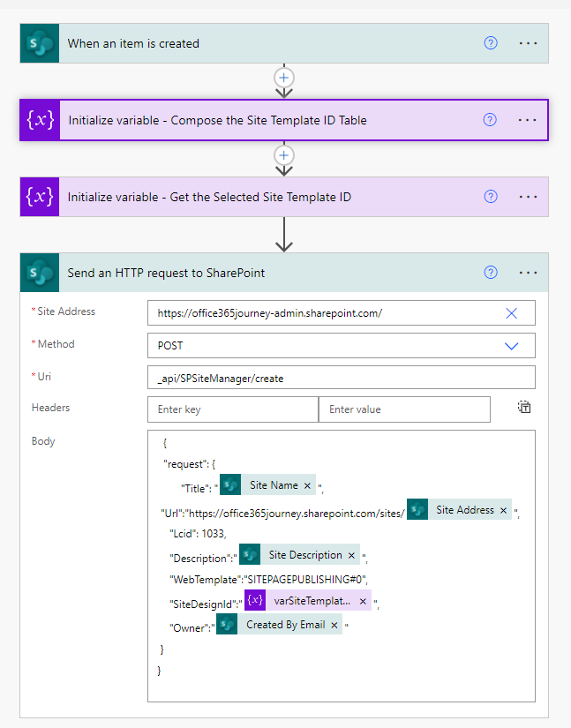This screenshot has width=571, height=728.
Task: Open help for 'Get the Selected Site Template ID'
Action: point(491,197)
